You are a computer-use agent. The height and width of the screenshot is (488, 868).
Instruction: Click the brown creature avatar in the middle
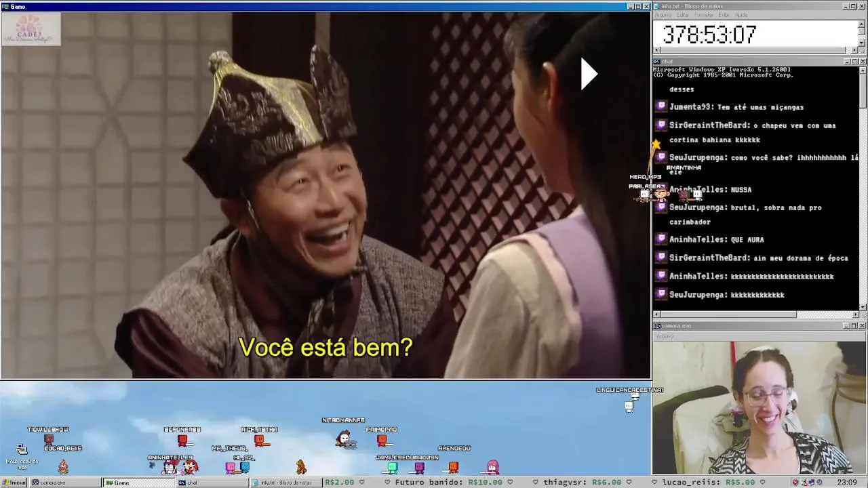(x=301, y=466)
